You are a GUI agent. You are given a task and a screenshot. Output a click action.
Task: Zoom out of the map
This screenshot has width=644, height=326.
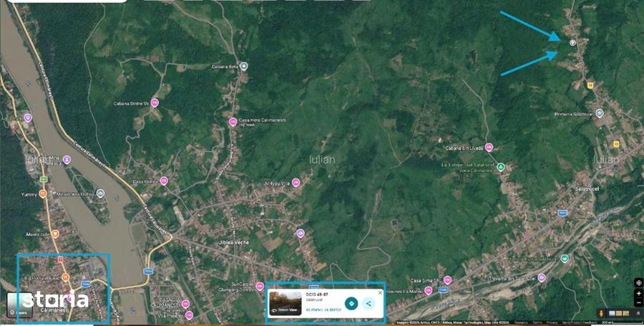(x=639, y=302)
